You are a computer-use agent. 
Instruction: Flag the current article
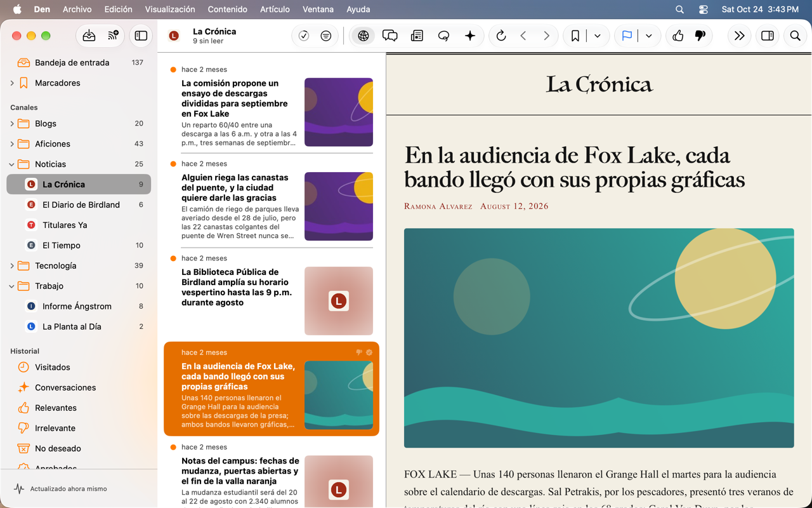click(x=627, y=36)
